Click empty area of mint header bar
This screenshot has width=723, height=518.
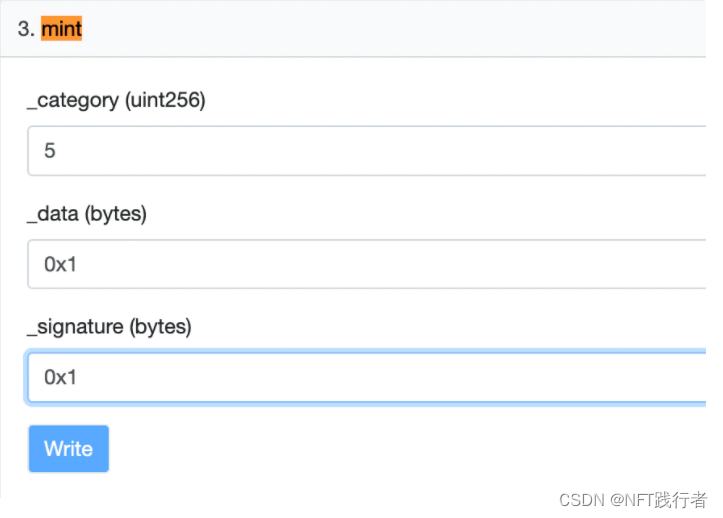pyautogui.click(x=400, y=29)
